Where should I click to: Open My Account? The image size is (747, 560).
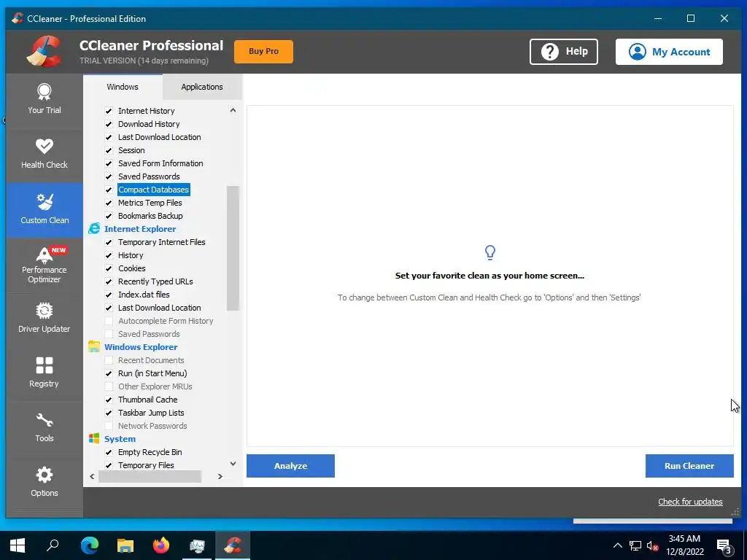pyautogui.click(x=669, y=52)
